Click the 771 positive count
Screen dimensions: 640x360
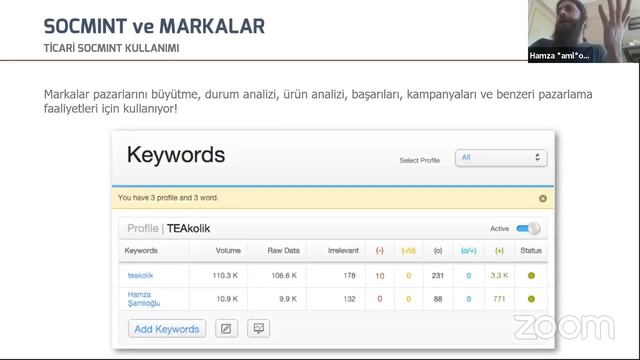click(x=499, y=299)
